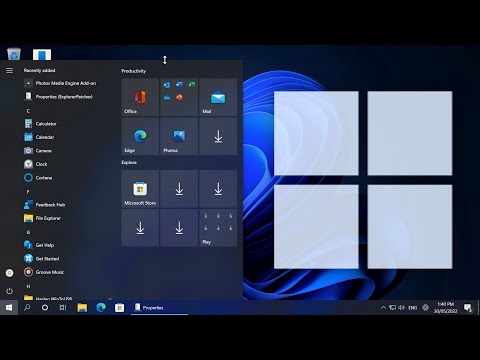Click the gear icon in system tray
The width and height of the screenshot is (480, 360).
[425, 308]
